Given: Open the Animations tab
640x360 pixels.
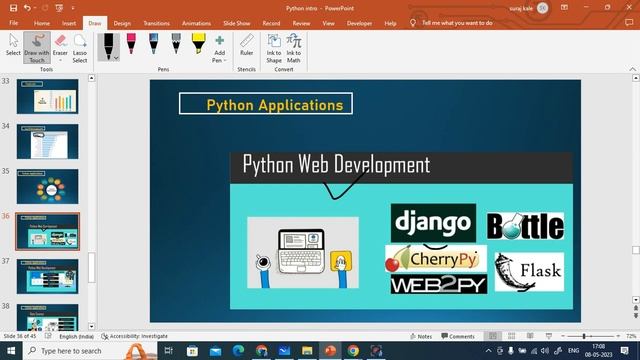Looking at the screenshot, I should click(196, 23).
